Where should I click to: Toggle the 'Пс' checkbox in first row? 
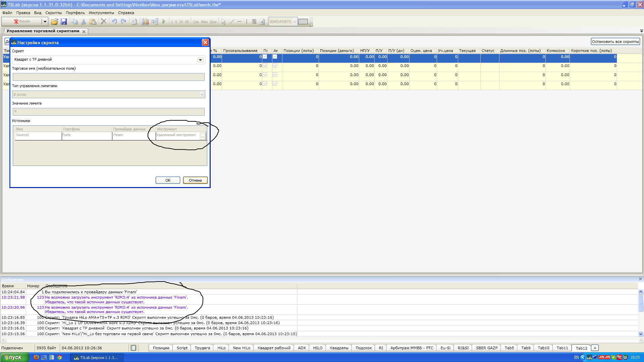point(265,57)
